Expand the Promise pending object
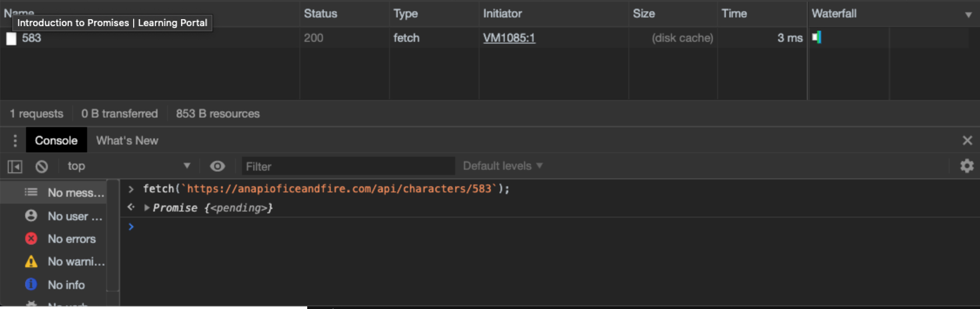Viewport: 980px width, 309px height. 147,208
